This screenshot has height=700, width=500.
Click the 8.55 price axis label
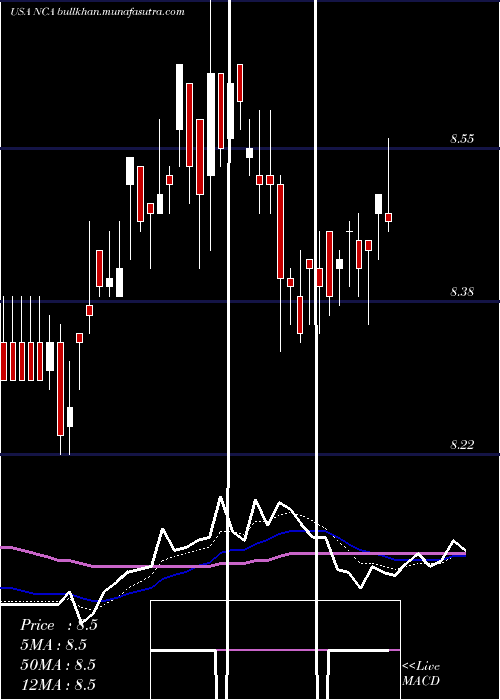462,139
